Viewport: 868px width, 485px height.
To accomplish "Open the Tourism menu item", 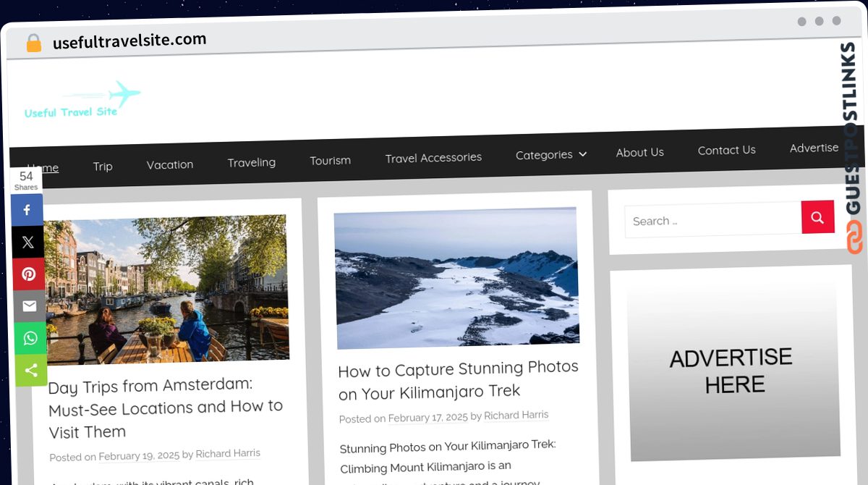I will click(x=330, y=161).
